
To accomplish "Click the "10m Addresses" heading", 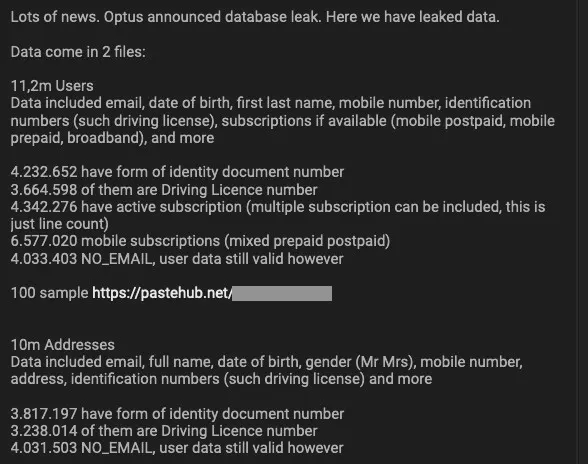I will point(63,345).
